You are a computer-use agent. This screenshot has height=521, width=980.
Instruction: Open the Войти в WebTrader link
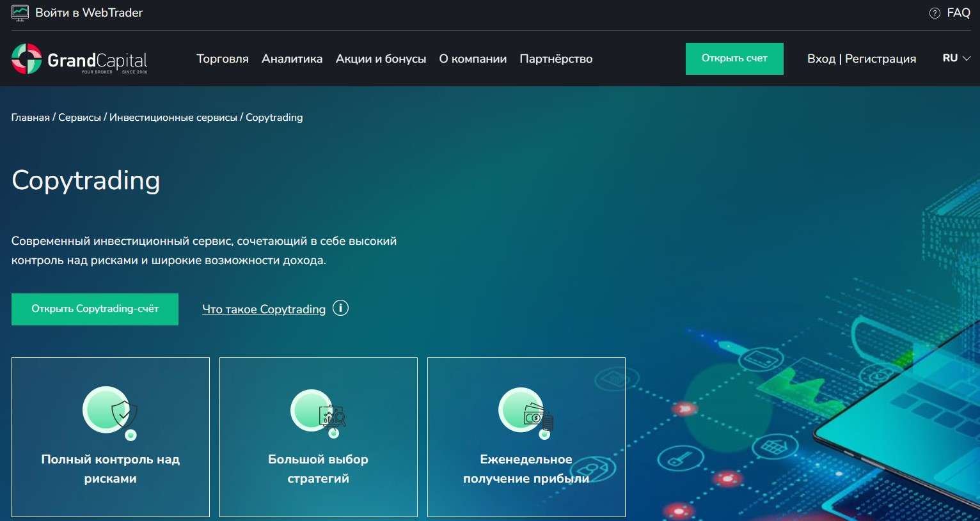click(89, 13)
